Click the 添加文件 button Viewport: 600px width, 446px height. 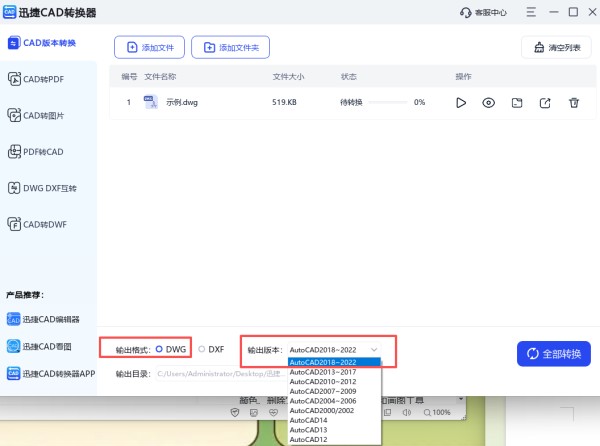click(149, 47)
